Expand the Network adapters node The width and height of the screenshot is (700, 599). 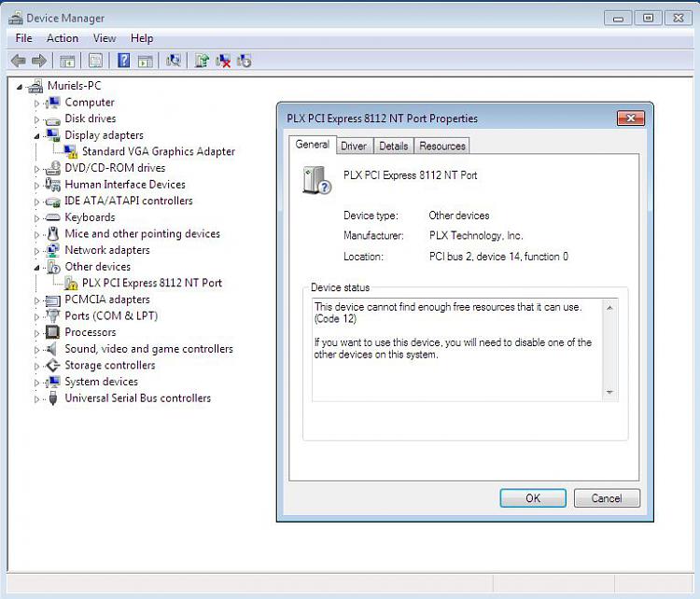click(36, 251)
